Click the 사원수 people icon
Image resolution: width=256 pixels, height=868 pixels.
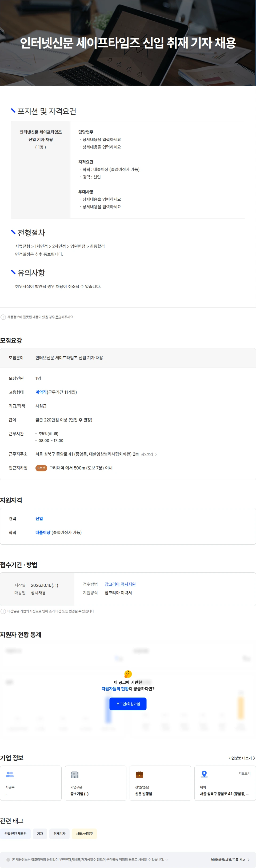10,774
